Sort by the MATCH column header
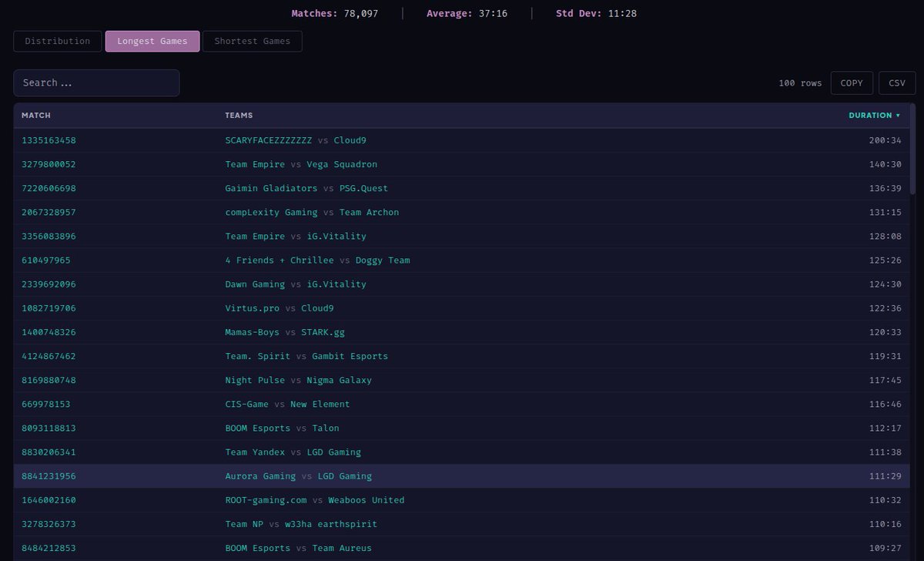 [36, 116]
